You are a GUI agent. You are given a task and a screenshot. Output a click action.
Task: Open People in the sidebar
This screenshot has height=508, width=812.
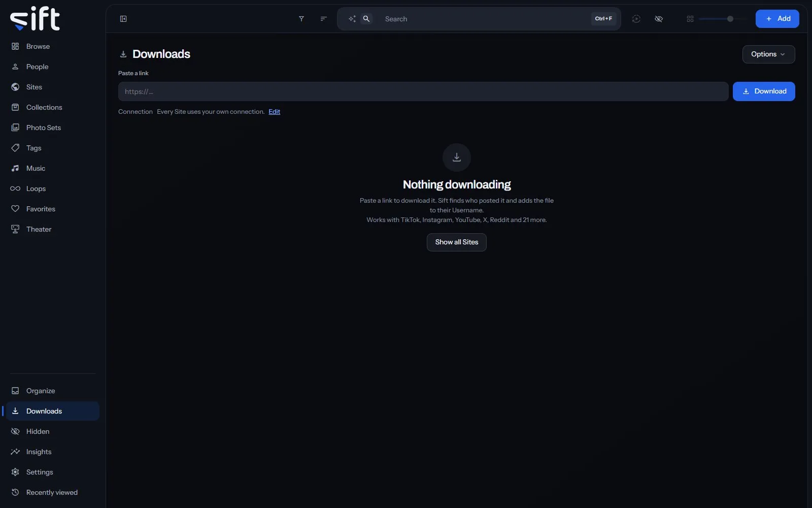pyautogui.click(x=53, y=67)
